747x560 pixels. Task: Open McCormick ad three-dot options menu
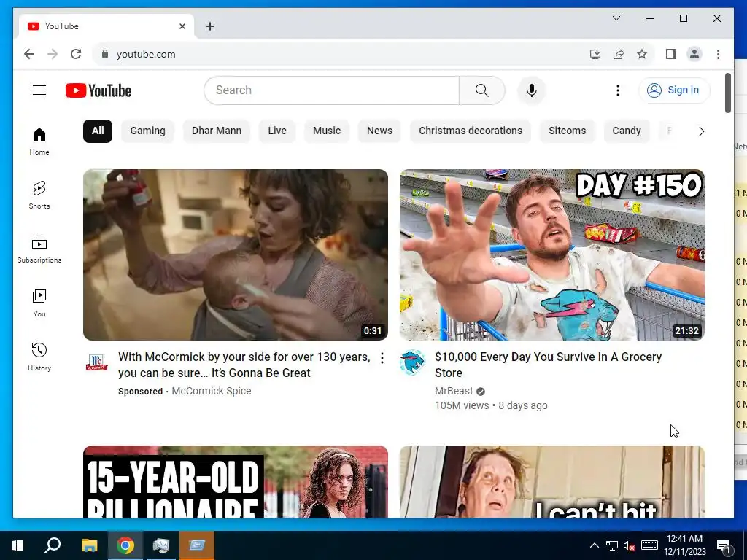[x=382, y=358]
